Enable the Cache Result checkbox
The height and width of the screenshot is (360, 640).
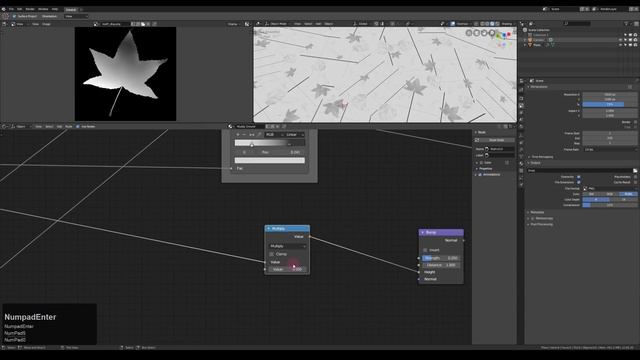[636, 182]
